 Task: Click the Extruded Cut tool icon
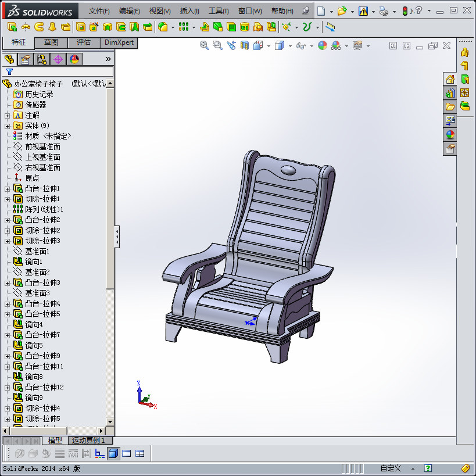click(x=80, y=27)
